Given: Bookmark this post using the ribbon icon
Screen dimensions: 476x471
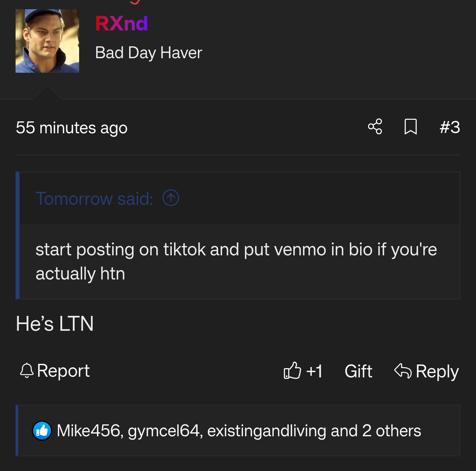Looking at the screenshot, I should 410,127.
